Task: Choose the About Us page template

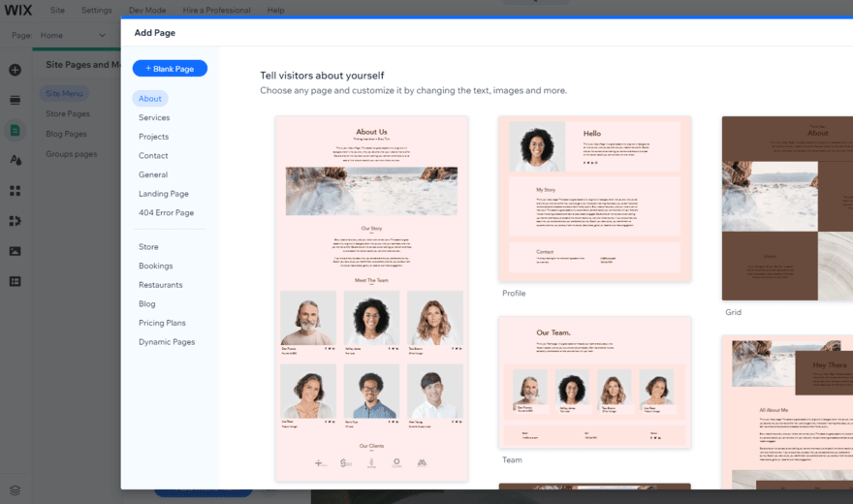Action: point(371,299)
